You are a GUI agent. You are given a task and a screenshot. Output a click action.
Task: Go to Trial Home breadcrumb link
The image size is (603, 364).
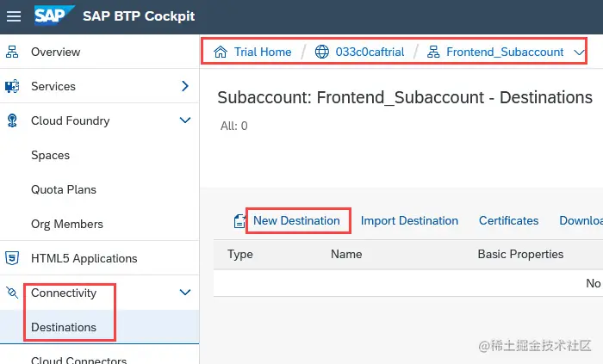pyautogui.click(x=263, y=52)
